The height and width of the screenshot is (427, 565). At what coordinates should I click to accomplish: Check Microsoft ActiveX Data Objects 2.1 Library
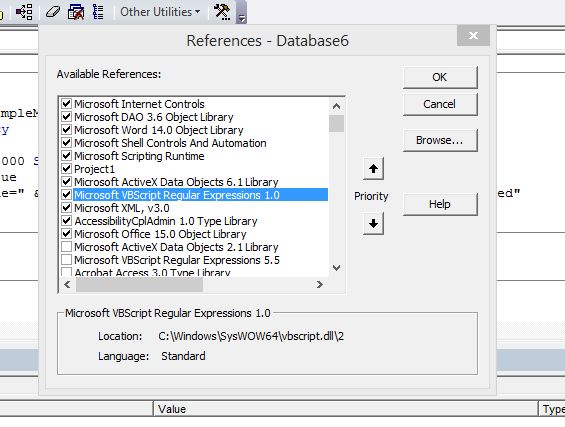66,247
